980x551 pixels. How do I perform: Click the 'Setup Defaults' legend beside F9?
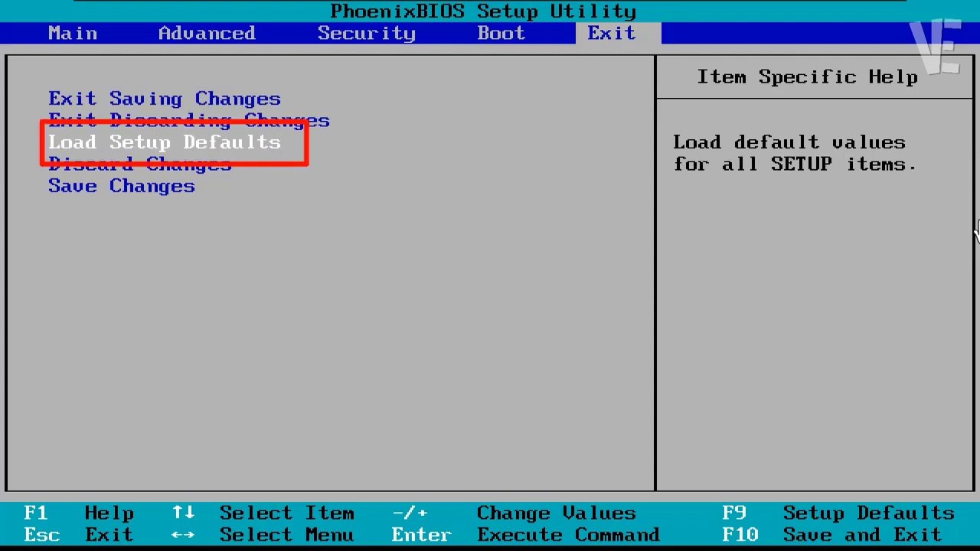click(869, 513)
